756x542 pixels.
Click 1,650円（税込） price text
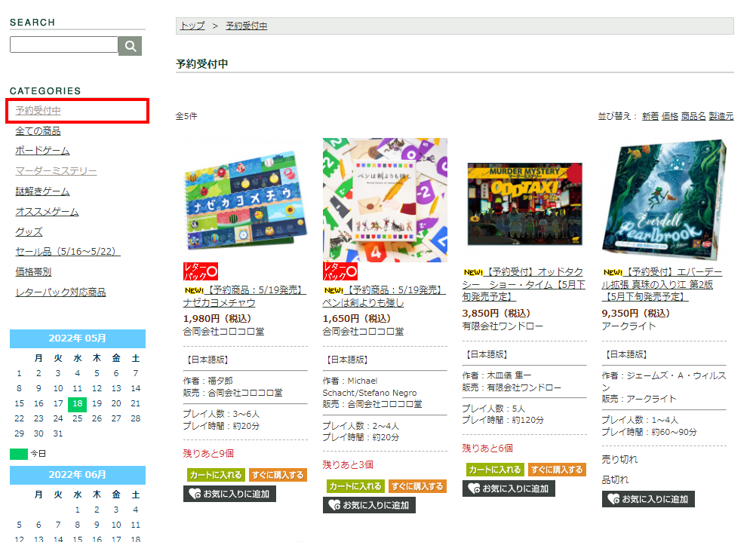tap(357, 319)
